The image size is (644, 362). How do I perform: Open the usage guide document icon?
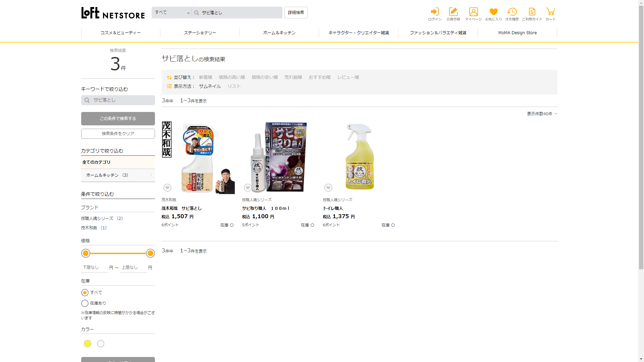pyautogui.click(x=532, y=12)
